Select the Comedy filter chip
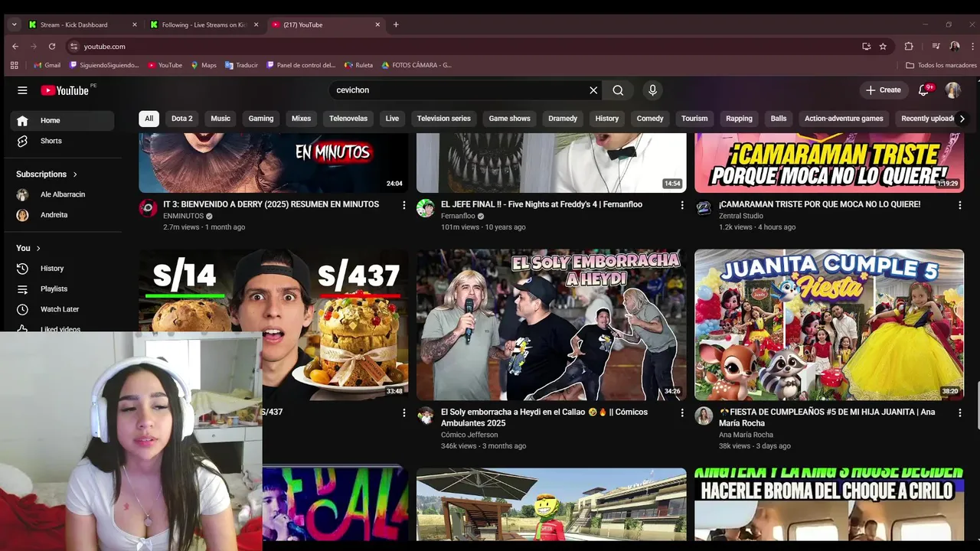Viewport: 980px width, 551px height. click(650, 119)
